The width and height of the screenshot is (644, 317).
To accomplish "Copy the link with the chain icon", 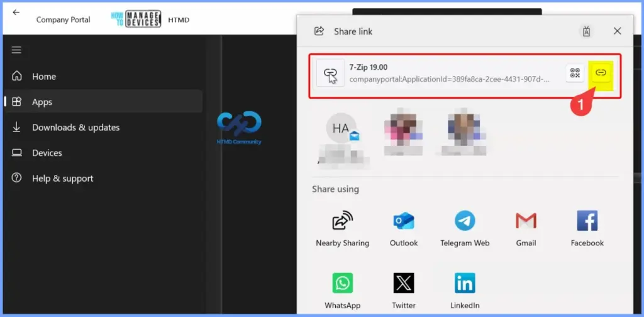I will coord(601,73).
